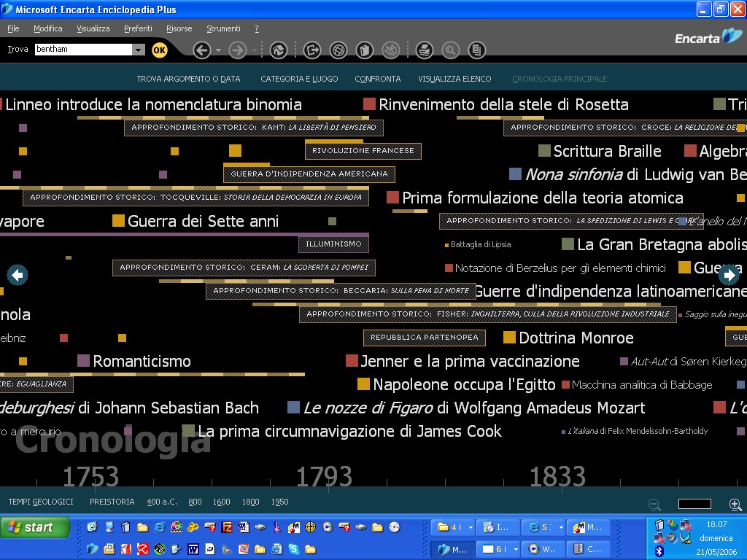This screenshot has width=747, height=560.
Task: Jump to year 800 on timeline
Action: click(x=195, y=502)
